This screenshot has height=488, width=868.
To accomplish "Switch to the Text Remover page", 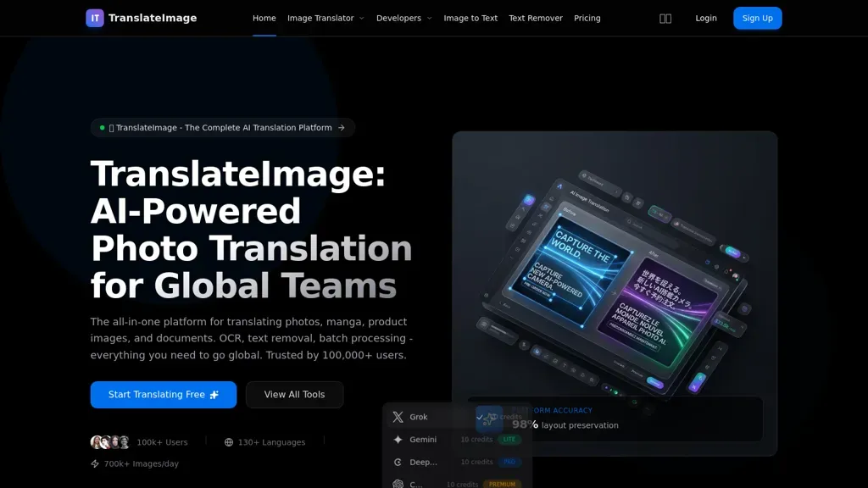I will pyautogui.click(x=536, y=18).
